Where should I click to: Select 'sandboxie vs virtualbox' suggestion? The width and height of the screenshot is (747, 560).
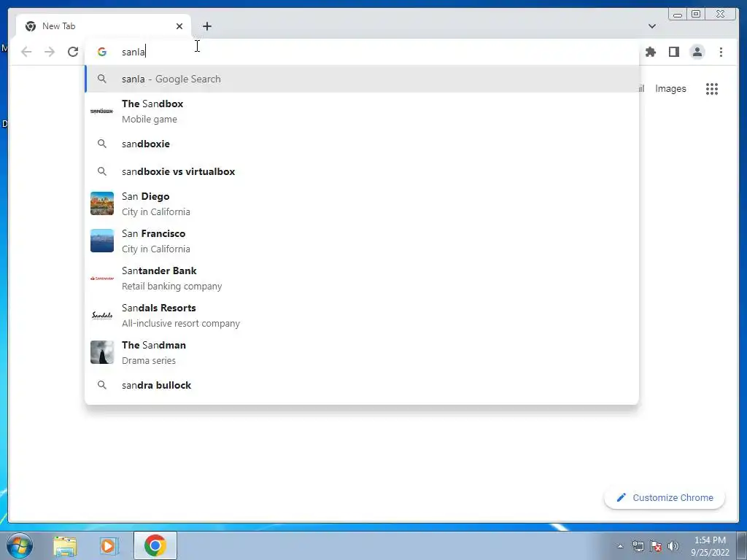[362, 171]
